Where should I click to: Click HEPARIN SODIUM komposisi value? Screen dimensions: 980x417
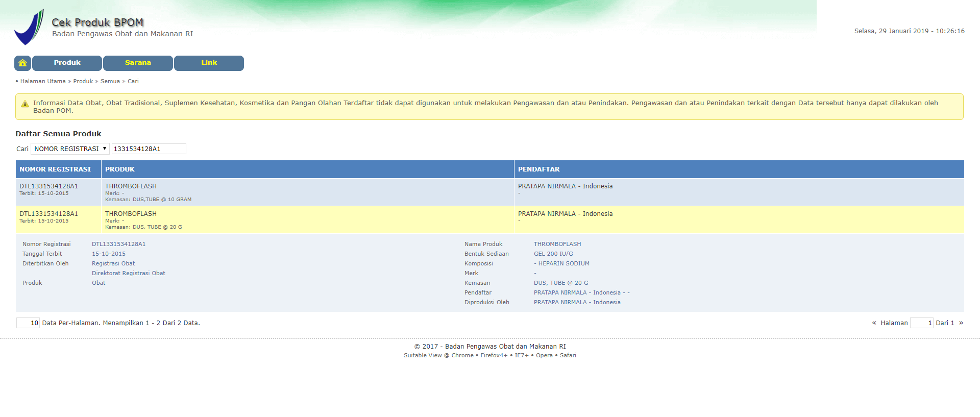(561, 263)
